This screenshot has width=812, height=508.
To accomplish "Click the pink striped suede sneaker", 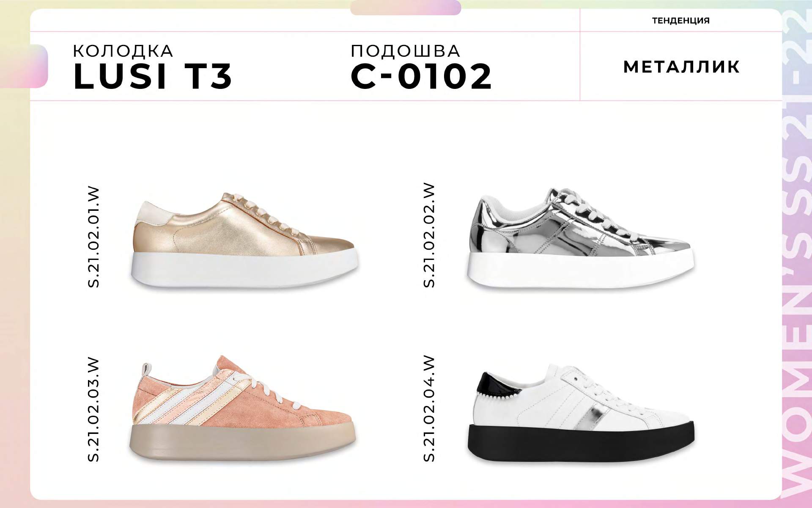I will (242, 408).
